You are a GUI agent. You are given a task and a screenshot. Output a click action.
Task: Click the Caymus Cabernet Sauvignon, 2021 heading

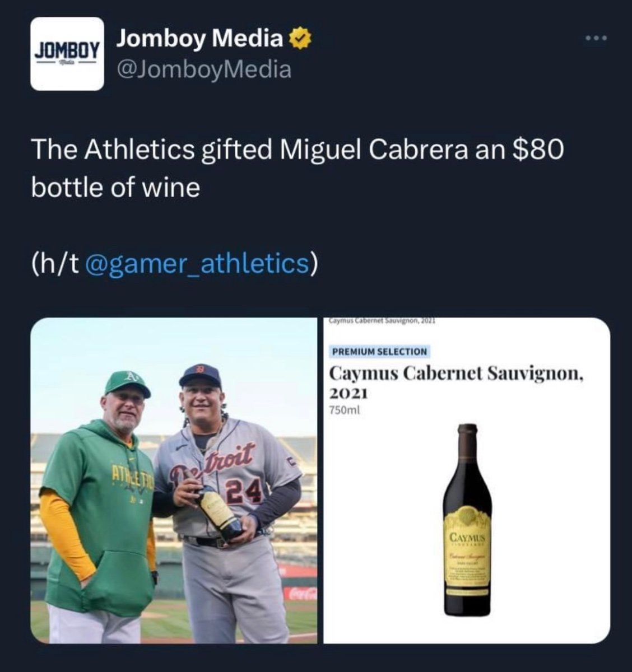[456, 381]
